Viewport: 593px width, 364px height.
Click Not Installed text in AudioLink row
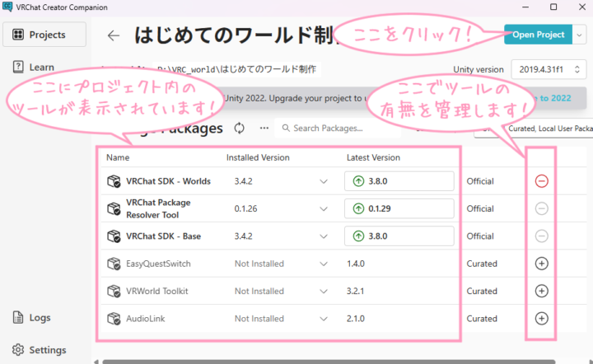259,319
